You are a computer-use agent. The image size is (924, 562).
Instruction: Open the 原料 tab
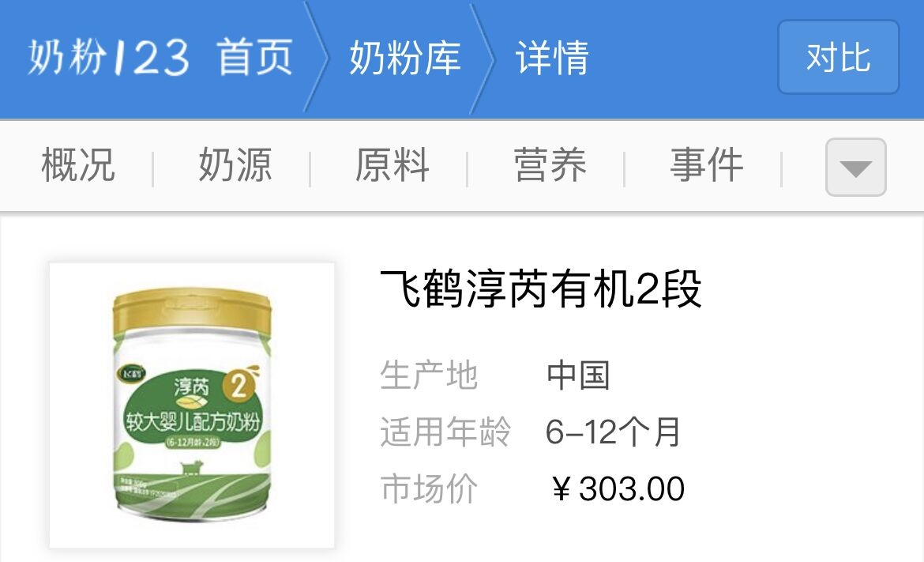pyautogui.click(x=393, y=165)
